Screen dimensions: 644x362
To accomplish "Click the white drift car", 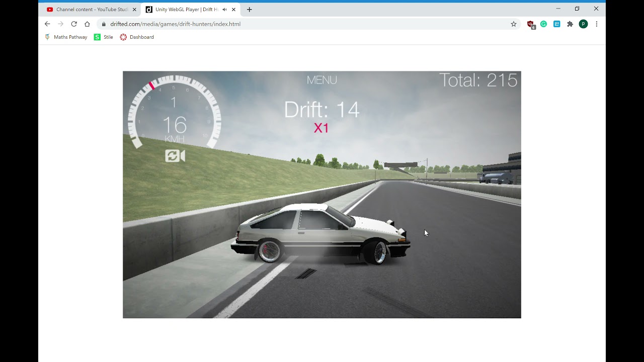I will pos(320,234).
